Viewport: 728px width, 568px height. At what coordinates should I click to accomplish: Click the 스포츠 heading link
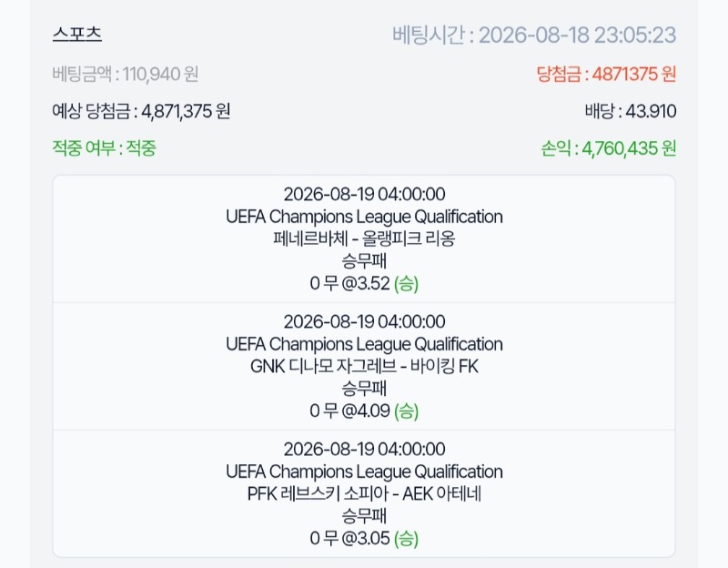point(77,35)
